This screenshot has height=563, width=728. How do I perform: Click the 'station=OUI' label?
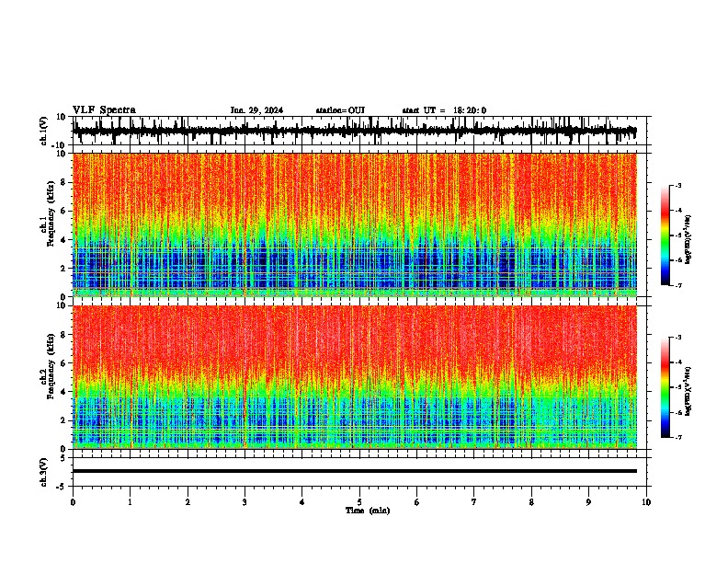click(x=340, y=110)
